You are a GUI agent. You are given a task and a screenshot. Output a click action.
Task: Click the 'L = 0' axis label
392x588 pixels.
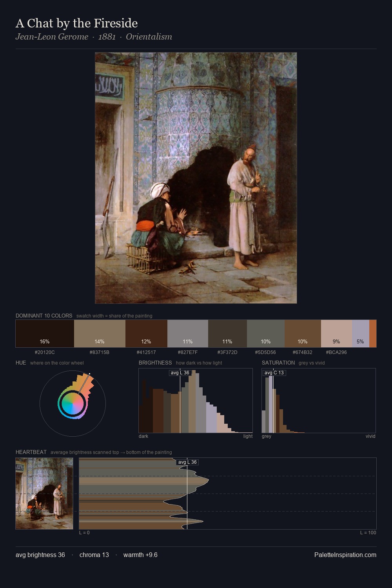[x=84, y=532]
